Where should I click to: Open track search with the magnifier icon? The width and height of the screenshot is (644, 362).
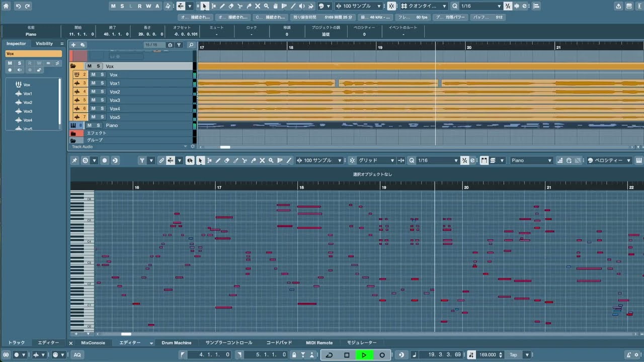[191, 45]
